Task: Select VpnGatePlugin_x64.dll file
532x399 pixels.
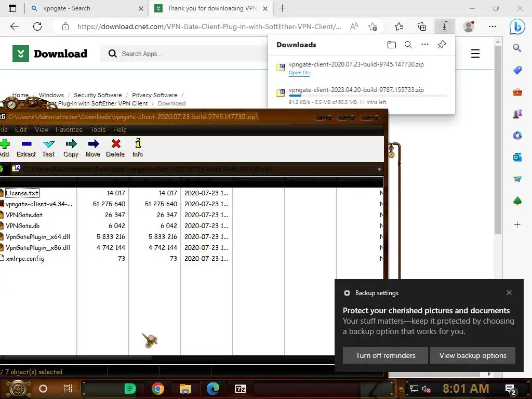Action: click(x=37, y=236)
